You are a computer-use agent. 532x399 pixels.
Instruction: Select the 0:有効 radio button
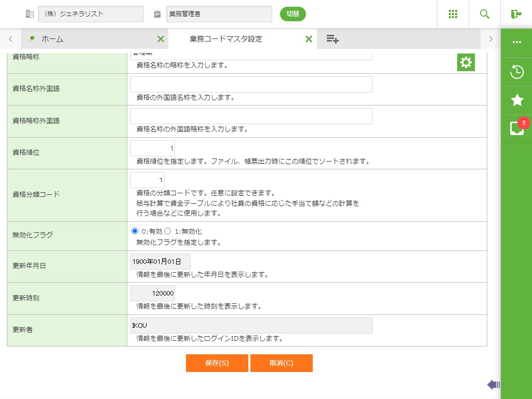(x=135, y=231)
